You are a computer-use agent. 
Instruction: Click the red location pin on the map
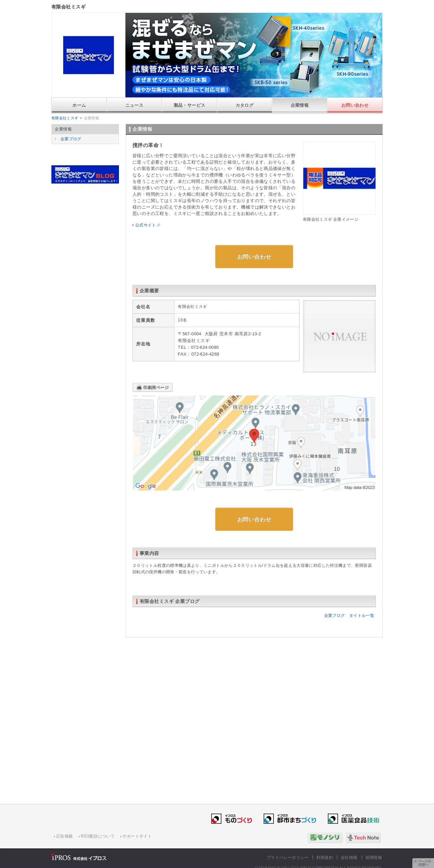pyautogui.click(x=254, y=435)
